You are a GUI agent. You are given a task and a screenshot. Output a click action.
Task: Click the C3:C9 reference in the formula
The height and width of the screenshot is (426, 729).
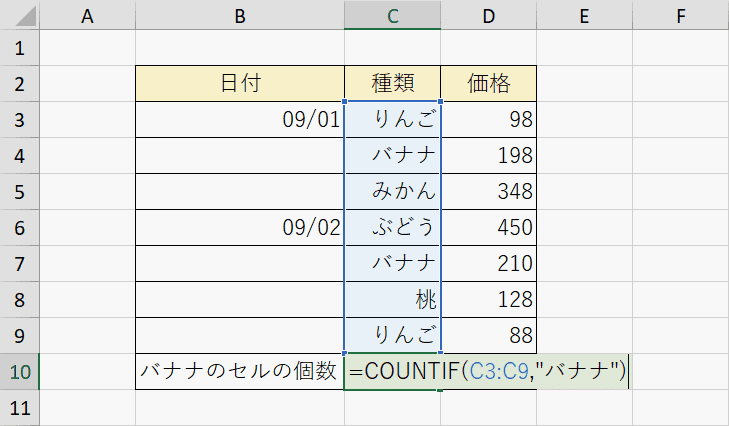coord(499,372)
